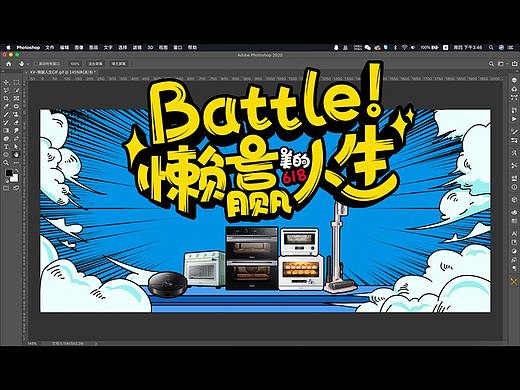Click the zoom percentage field in status bar

32,343
